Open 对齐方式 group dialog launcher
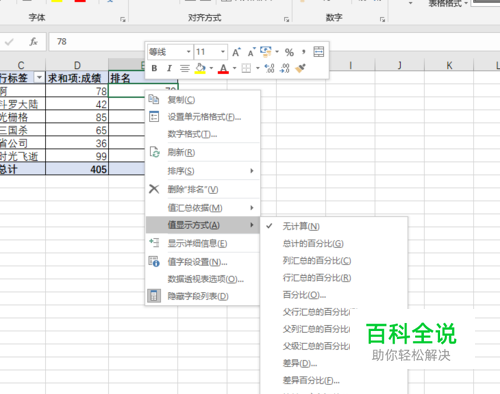This screenshot has width=500, height=394. tap(286, 20)
